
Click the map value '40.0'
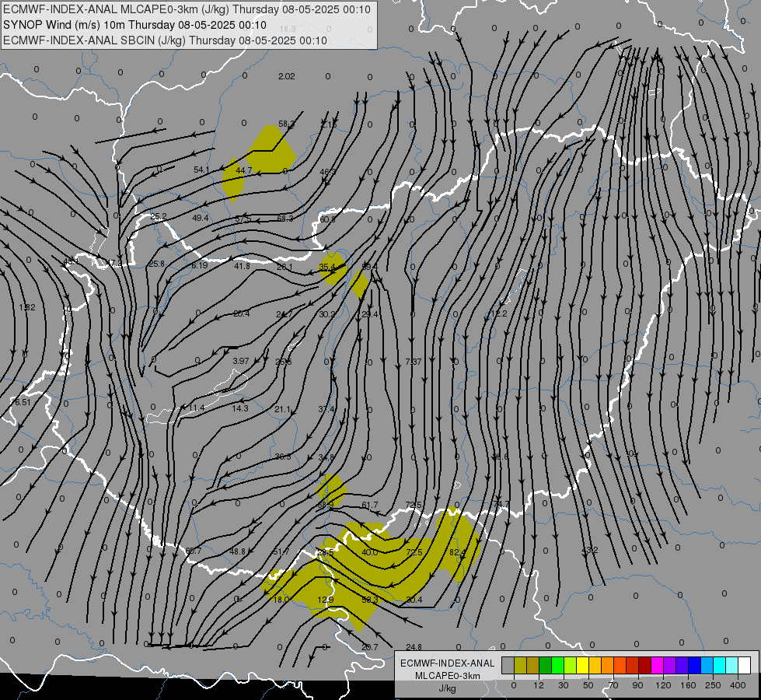[x=369, y=552]
